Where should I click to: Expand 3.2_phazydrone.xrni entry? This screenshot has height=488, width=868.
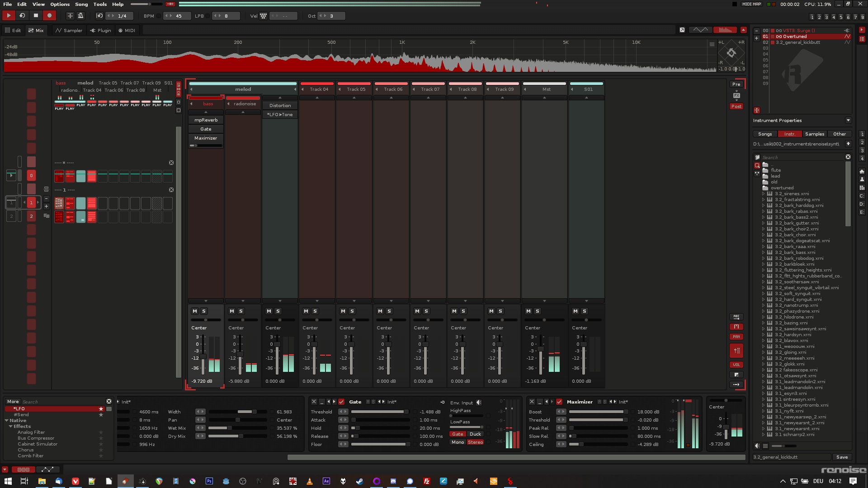coord(764,311)
